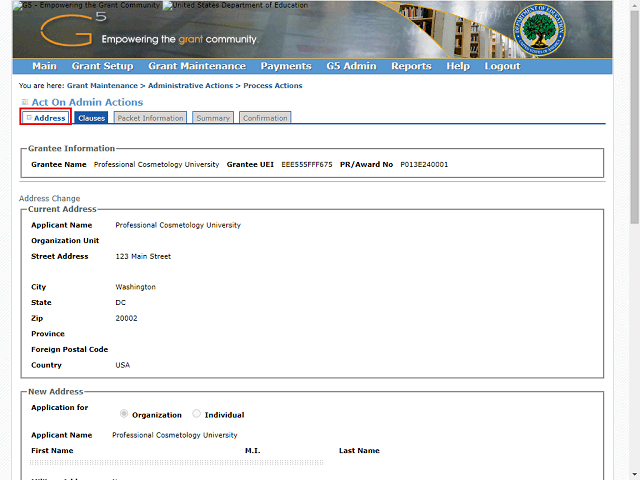This screenshot has height=480, width=640.
Task: Click the Organization Unit label
Action: [65, 241]
